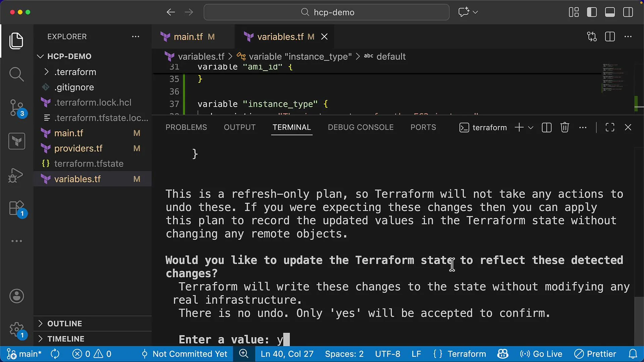Click the main* branch in status bar
This screenshot has width=644, height=362.
[24, 354]
